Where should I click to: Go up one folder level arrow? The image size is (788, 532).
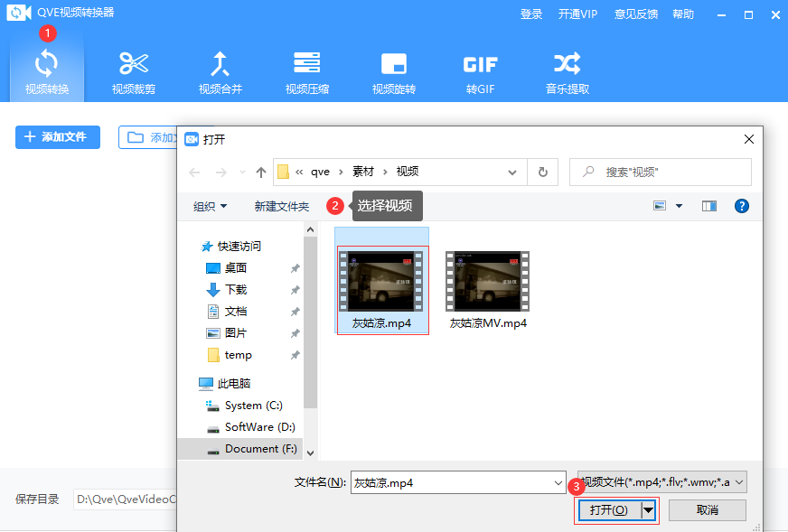[x=261, y=172]
